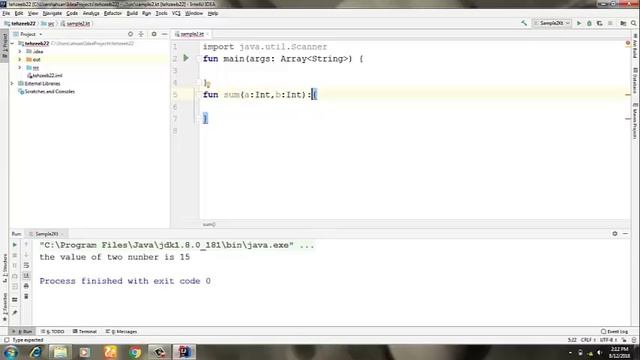Open Internet Explorer from taskbar

36,352
